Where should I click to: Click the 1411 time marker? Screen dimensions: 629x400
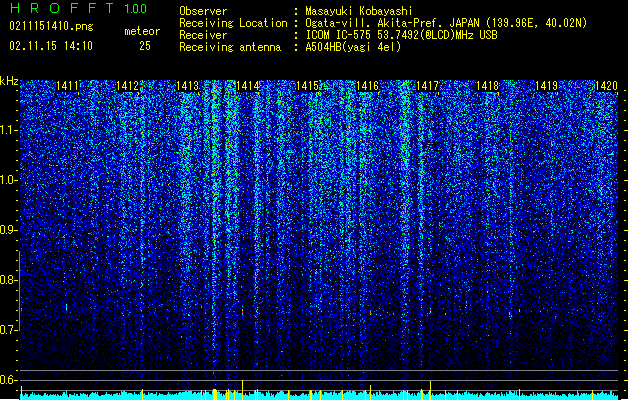pyautogui.click(x=67, y=86)
